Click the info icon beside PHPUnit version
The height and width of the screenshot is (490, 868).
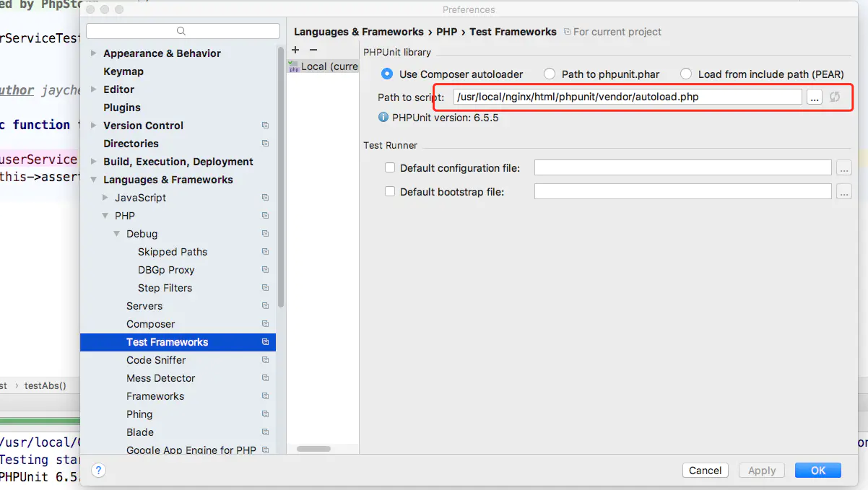(383, 117)
